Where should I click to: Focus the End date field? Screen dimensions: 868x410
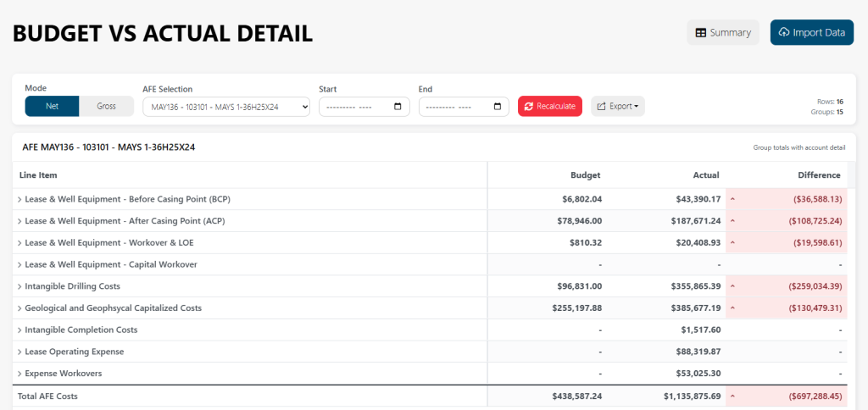click(464, 107)
